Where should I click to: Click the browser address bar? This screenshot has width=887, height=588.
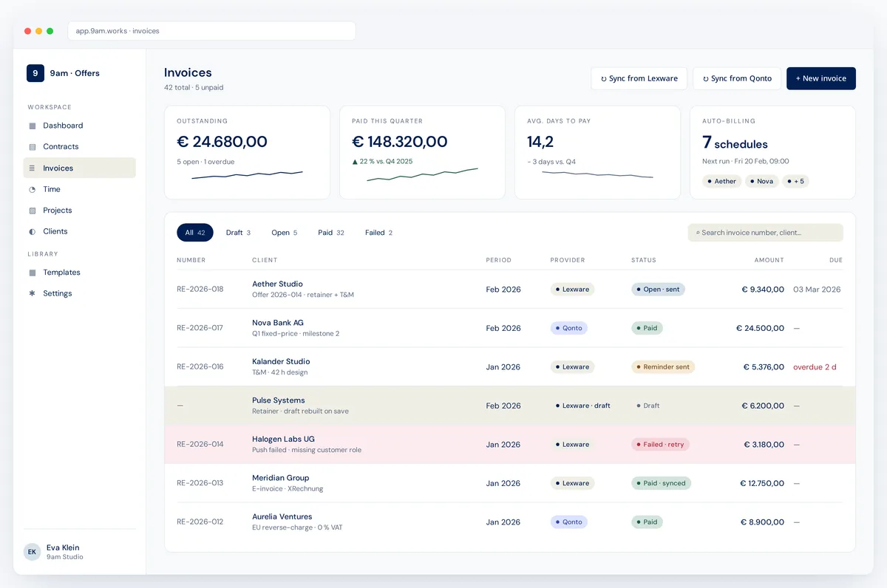[211, 31]
